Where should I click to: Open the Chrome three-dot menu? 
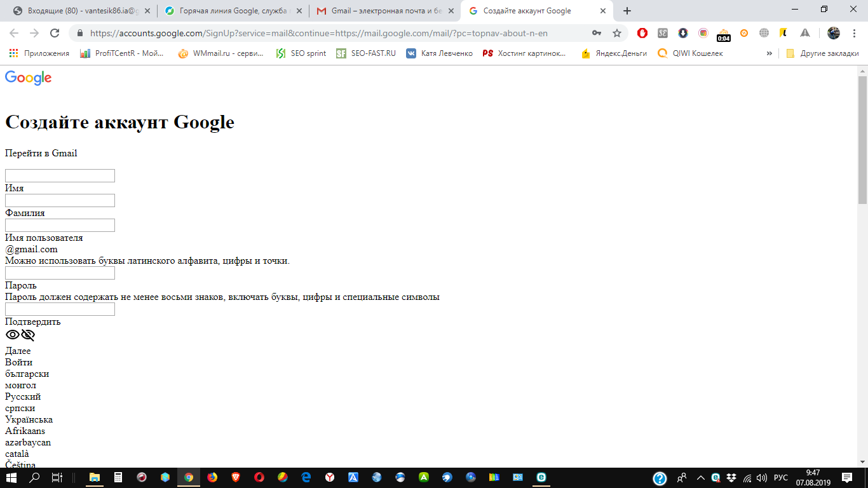(x=854, y=33)
